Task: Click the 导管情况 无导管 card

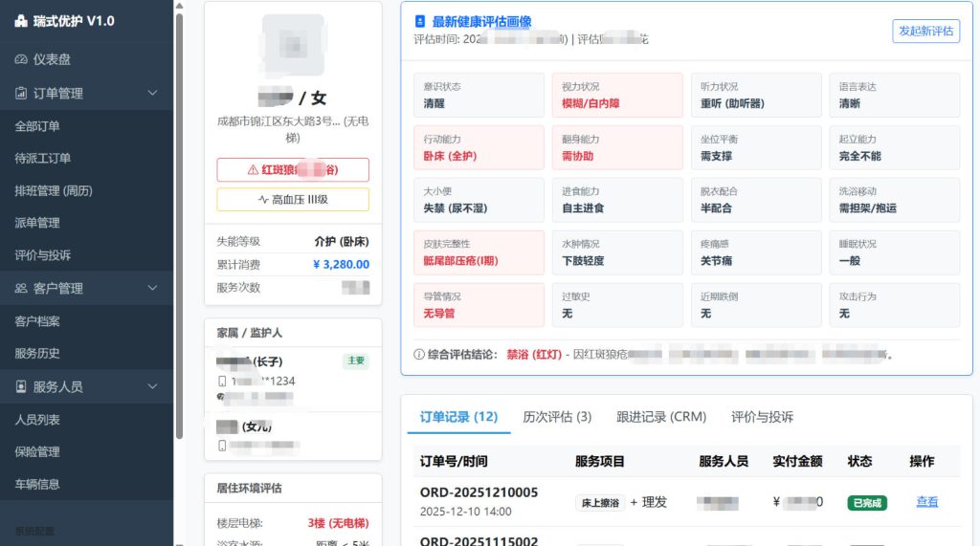Action: coord(479,305)
